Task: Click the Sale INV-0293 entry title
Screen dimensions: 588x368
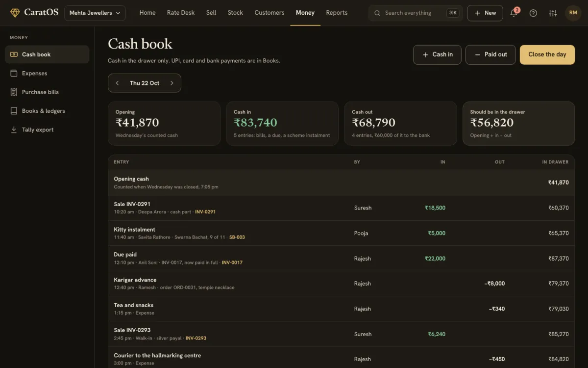Action: pyautogui.click(x=132, y=330)
